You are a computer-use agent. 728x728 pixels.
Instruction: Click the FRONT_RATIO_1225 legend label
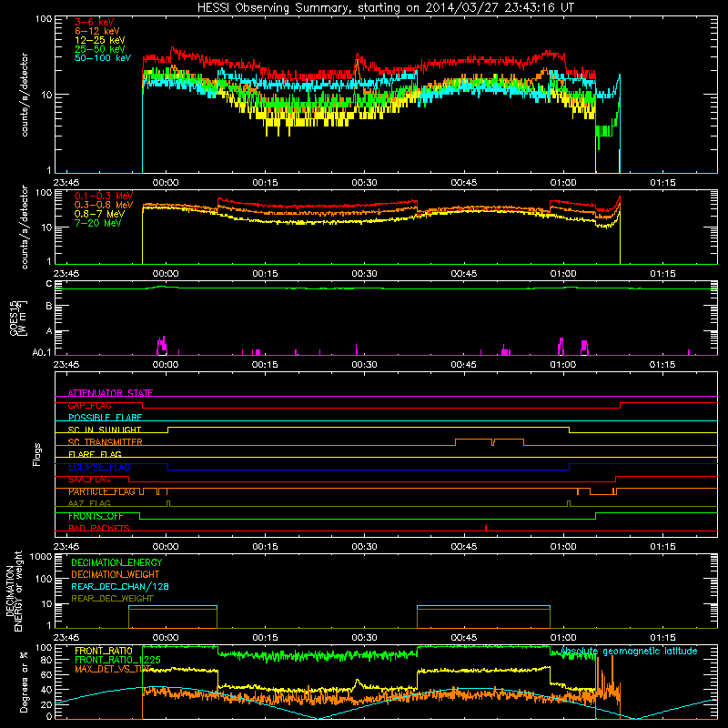click(117, 660)
